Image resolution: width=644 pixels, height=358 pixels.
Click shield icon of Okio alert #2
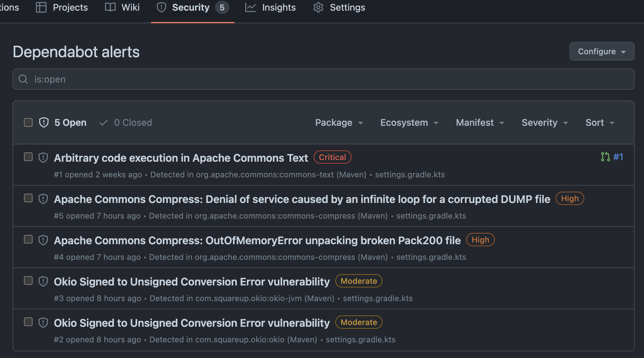click(x=43, y=322)
